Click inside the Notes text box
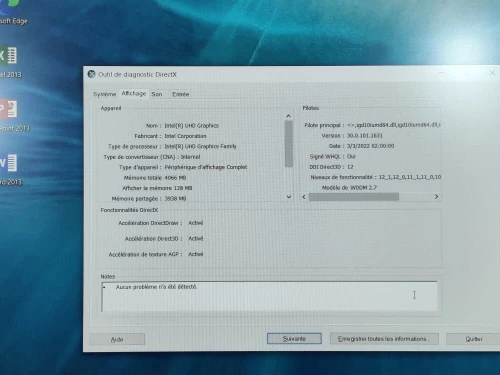Viewport: 500px width, 375px height. coord(269,296)
